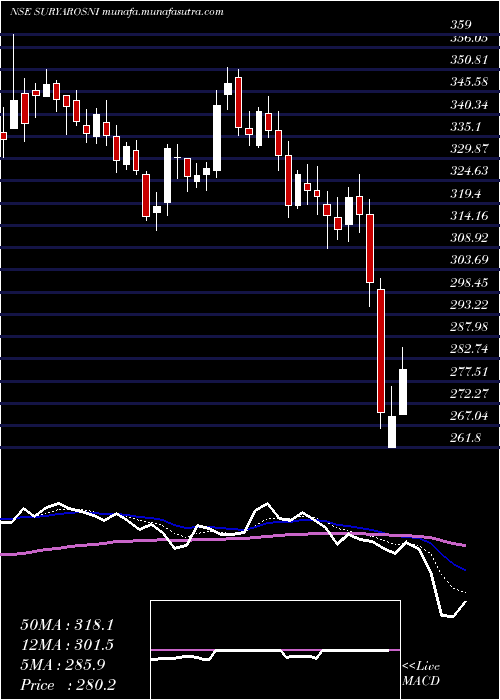This screenshot has width=500, height=700.
Task: Click the 12MA : 301.5 readout
Action: pos(67,644)
